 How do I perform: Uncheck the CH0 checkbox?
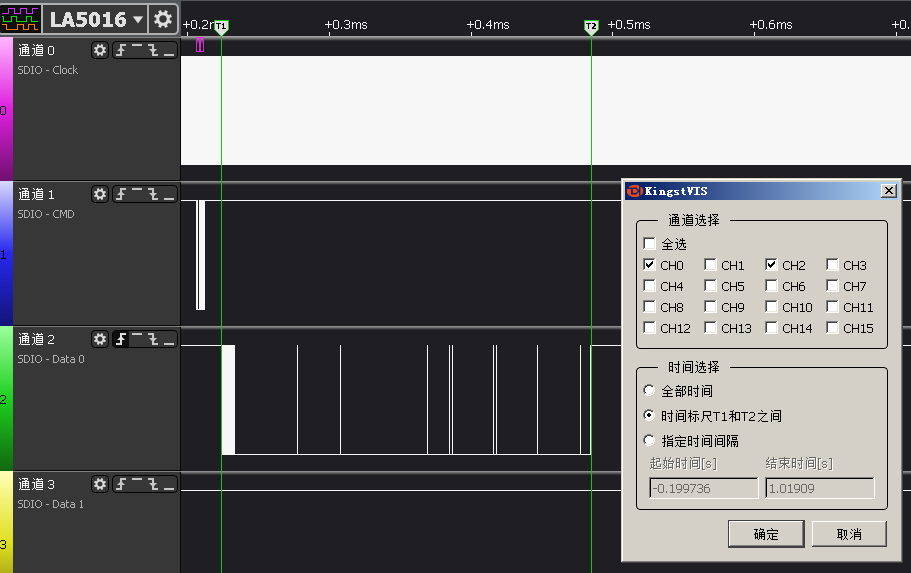coord(650,265)
